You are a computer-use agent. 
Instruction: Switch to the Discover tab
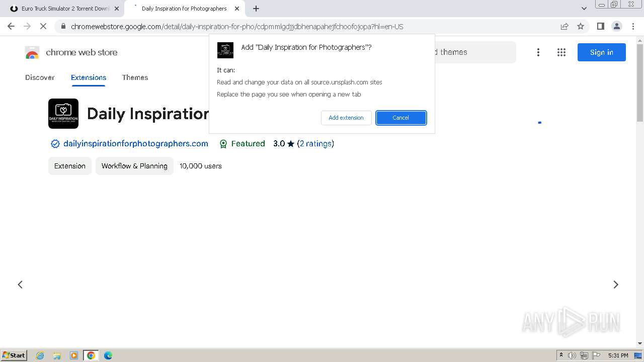pos(40,77)
